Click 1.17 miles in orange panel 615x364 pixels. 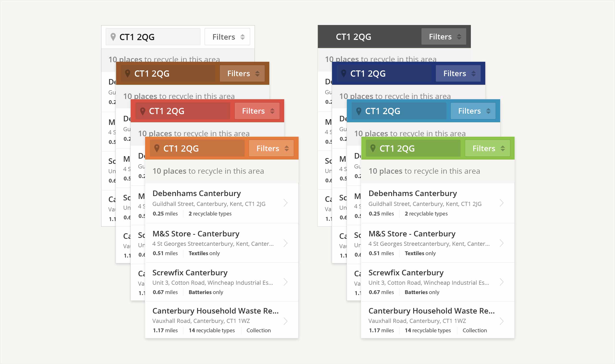(165, 330)
